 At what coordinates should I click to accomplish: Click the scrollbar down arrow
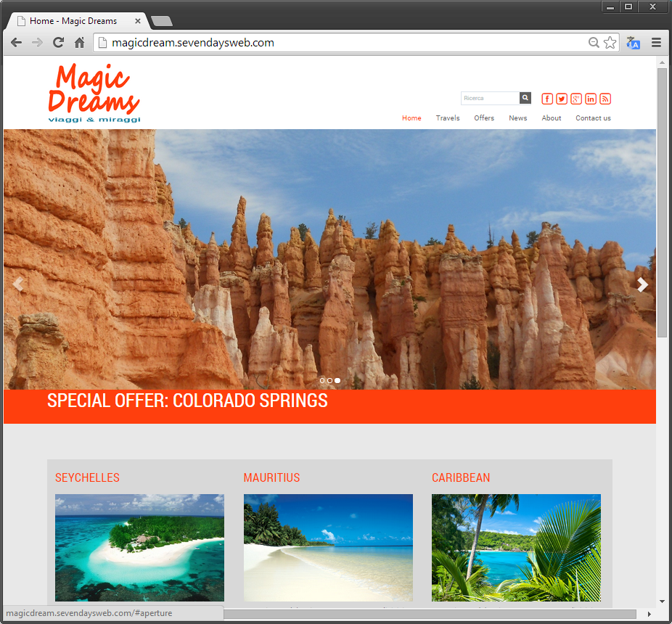click(x=662, y=602)
